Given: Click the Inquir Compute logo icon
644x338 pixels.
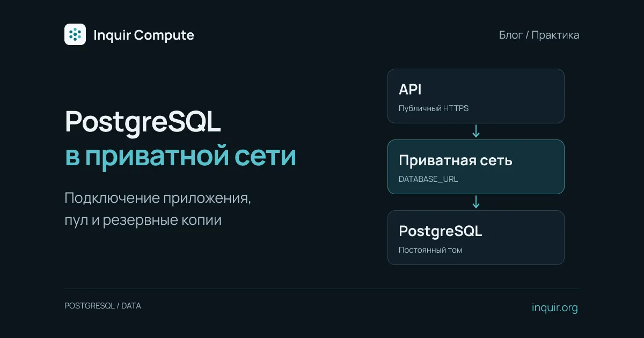Looking at the screenshot, I should point(75,34).
